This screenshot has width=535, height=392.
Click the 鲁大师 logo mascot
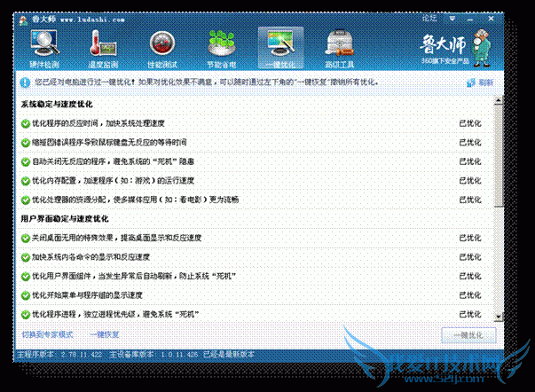(x=482, y=47)
